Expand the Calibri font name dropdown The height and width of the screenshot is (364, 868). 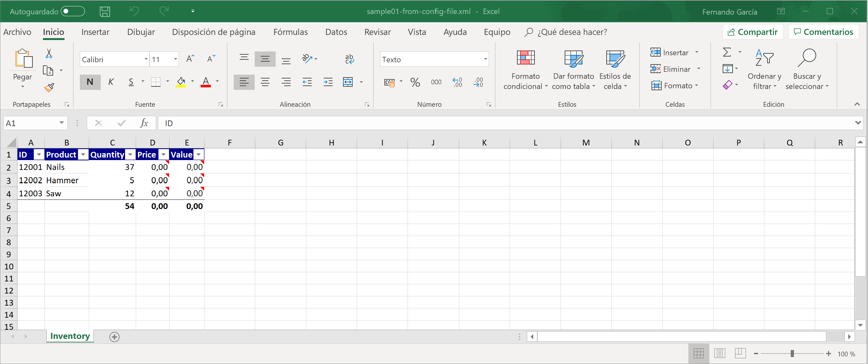[x=146, y=59]
